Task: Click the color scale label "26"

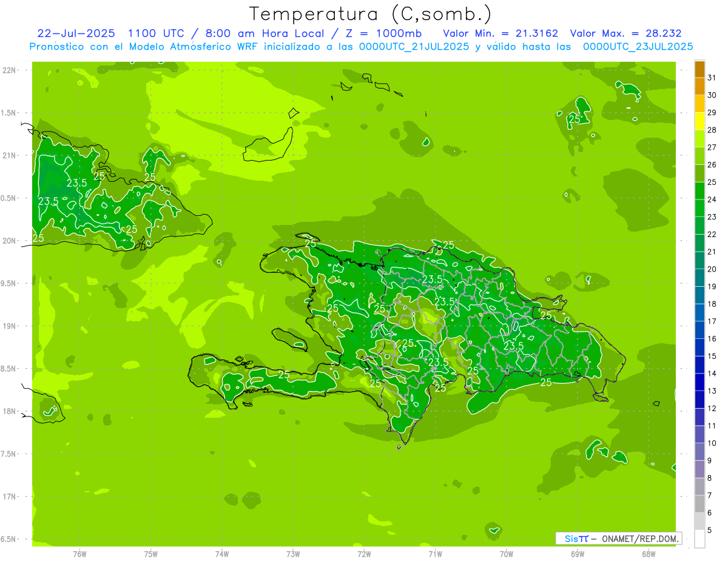Action: pyautogui.click(x=712, y=165)
